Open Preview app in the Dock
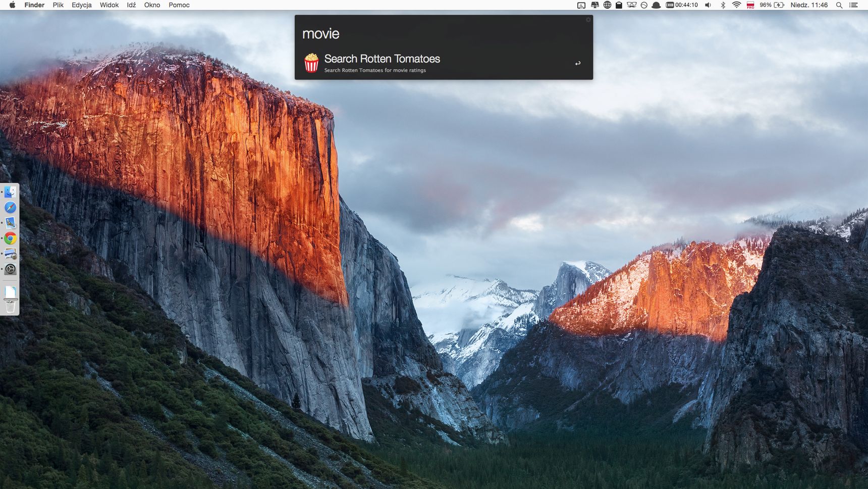The height and width of the screenshot is (489, 868). 10,254
